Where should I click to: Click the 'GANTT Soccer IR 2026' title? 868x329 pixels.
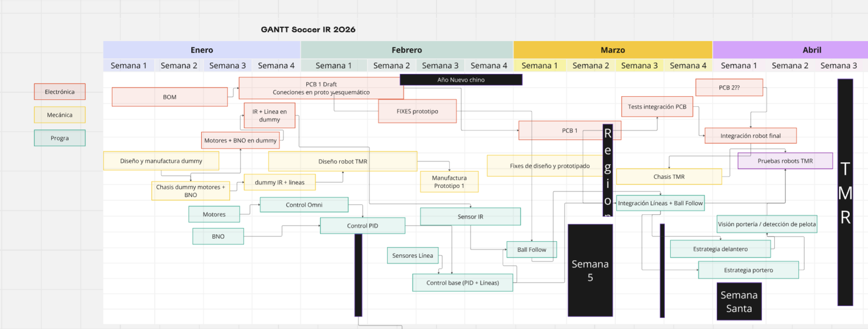(308, 30)
